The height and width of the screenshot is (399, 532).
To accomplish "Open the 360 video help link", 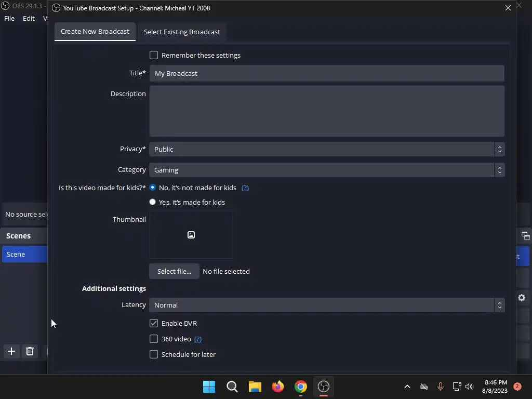I will click(x=198, y=339).
